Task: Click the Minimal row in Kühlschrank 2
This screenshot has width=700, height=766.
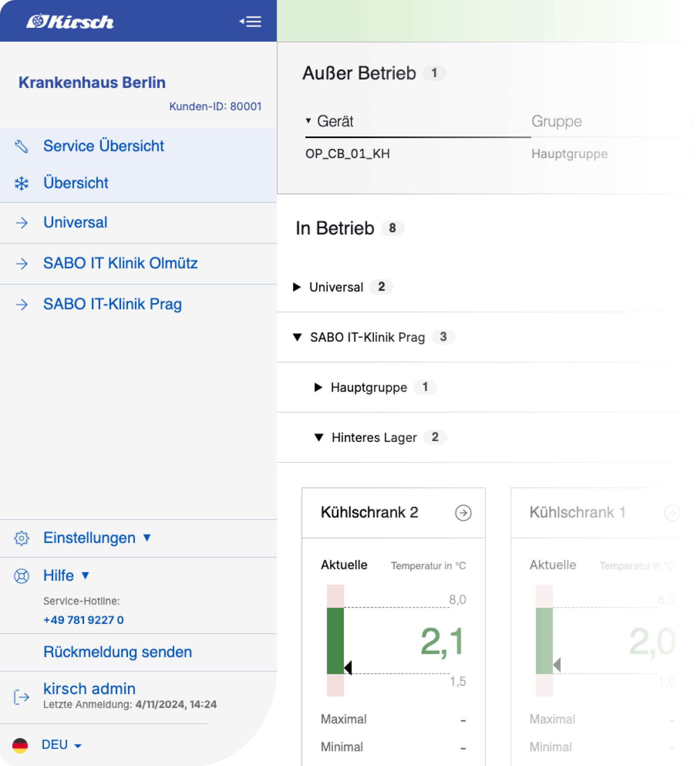Action: pyautogui.click(x=393, y=747)
